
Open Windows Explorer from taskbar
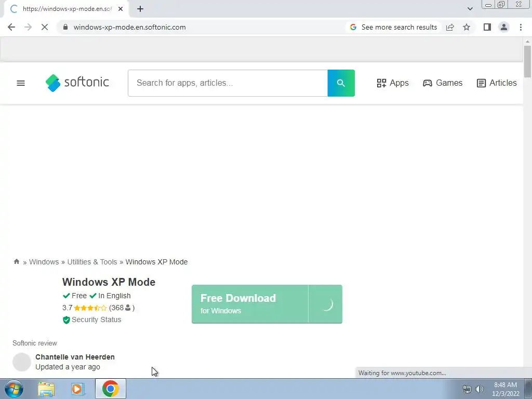[x=46, y=389]
